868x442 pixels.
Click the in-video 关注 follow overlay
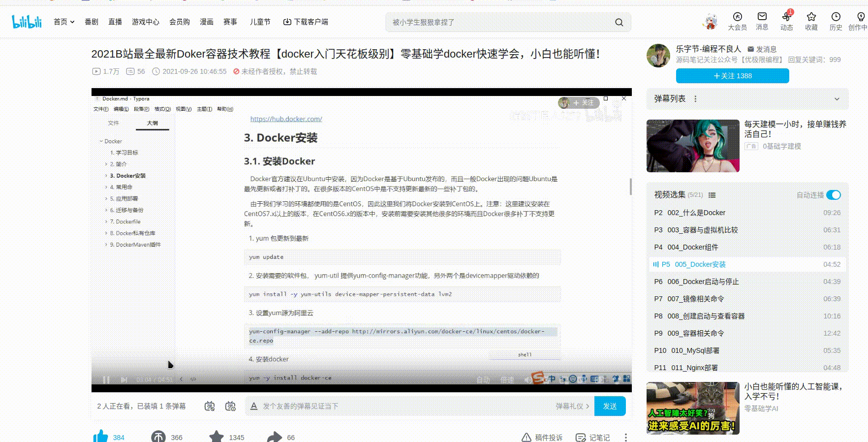pos(579,102)
